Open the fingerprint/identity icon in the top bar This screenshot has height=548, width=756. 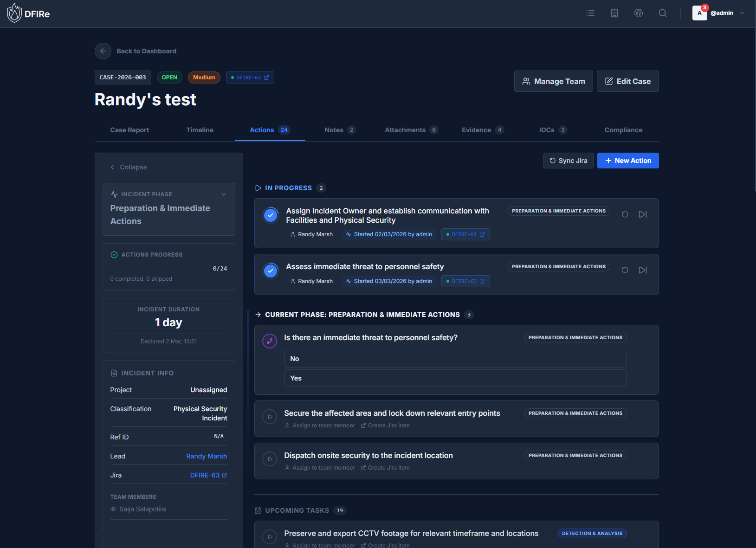point(639,13)
